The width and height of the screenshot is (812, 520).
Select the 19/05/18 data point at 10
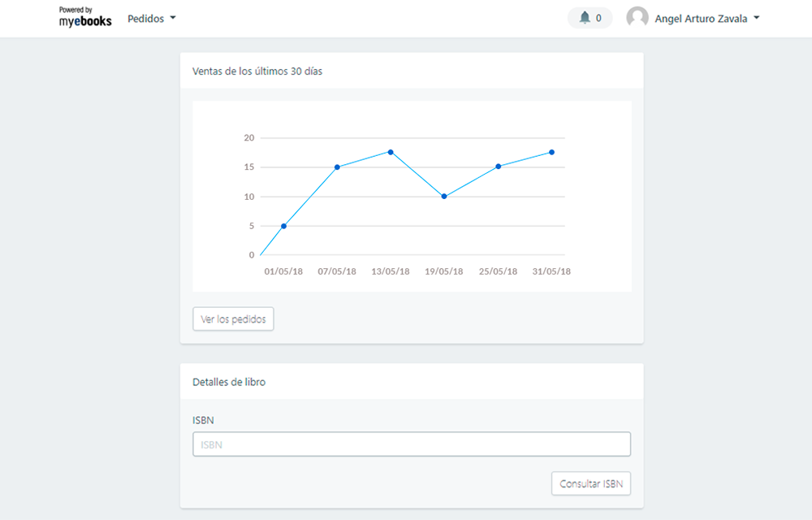[444, 197]
